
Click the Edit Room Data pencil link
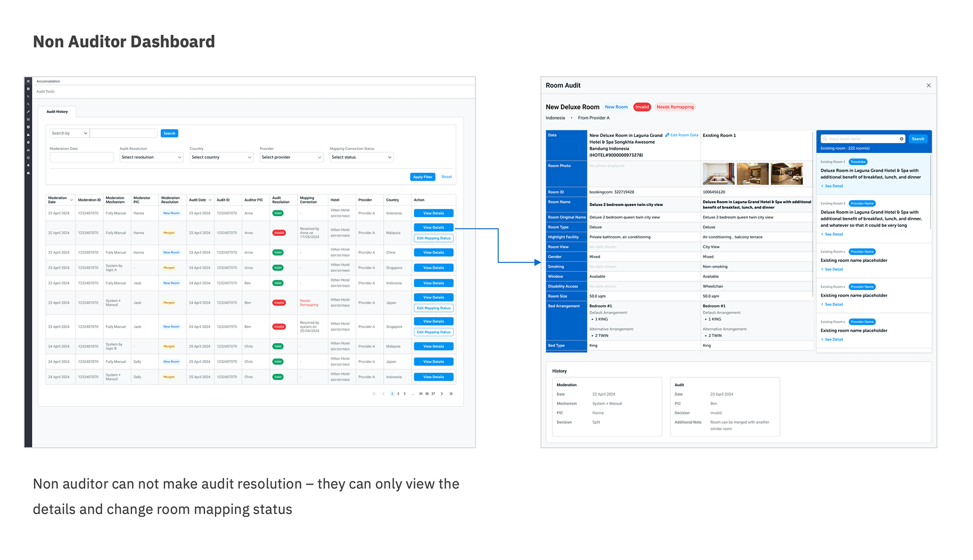tap(682, 135)
